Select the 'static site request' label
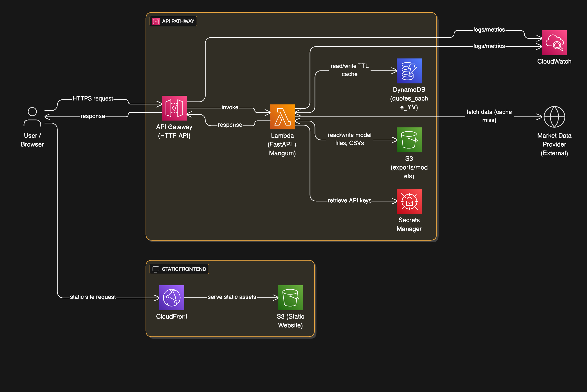 (93, 297)
